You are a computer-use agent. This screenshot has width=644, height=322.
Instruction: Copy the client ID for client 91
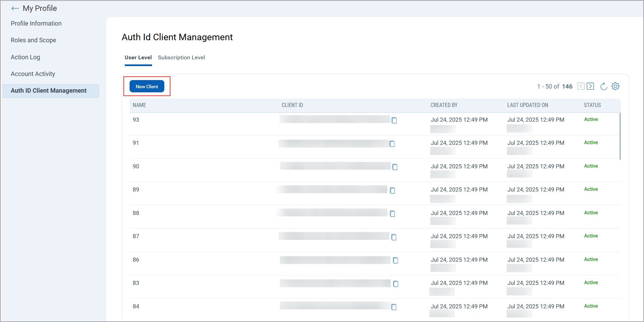pyautogui.click(x=392, y=144)
